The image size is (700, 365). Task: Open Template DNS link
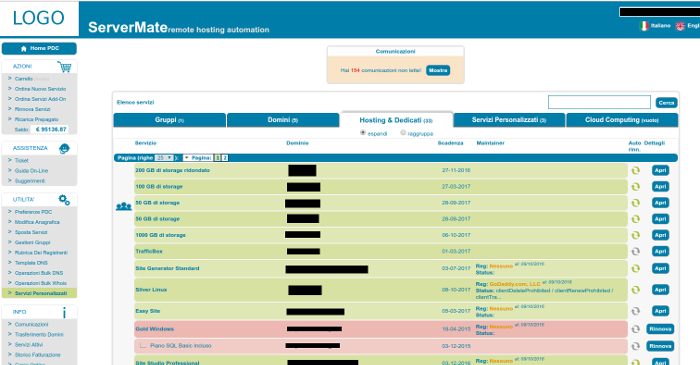(31, 263)
